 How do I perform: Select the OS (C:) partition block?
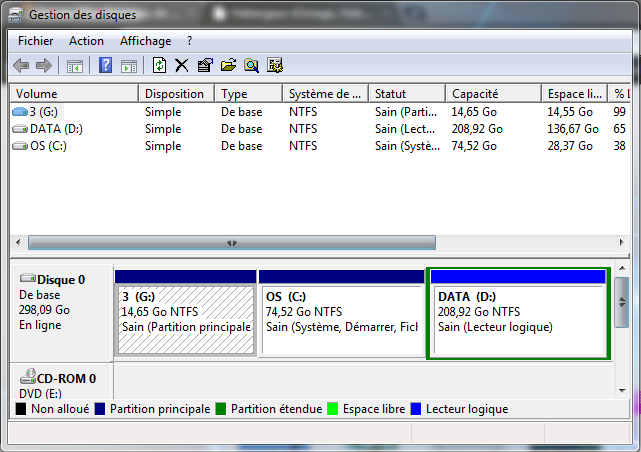340,318
